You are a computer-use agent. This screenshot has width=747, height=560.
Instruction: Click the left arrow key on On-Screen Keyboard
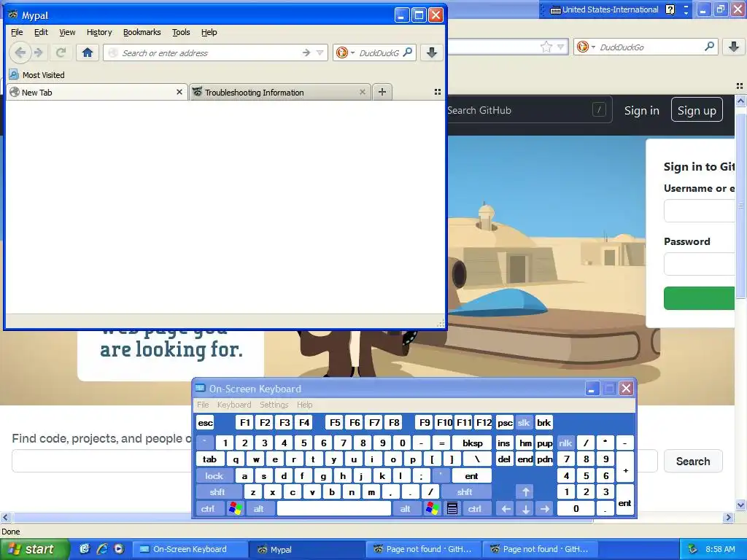(506, 508)
